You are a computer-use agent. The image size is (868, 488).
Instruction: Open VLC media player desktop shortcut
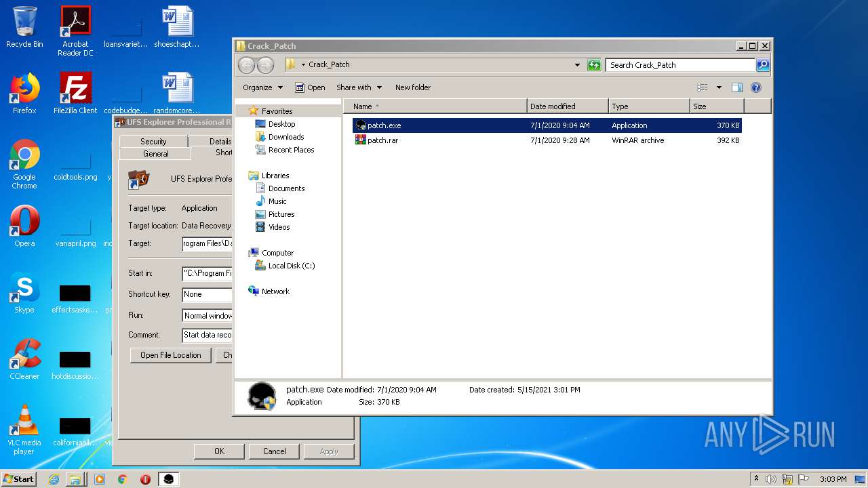[24, 430]
